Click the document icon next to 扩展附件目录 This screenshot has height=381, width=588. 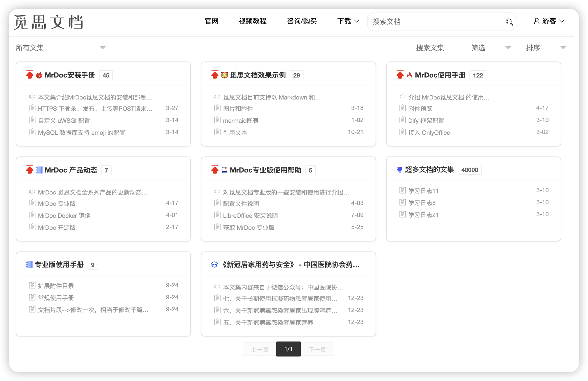coord(32,285)
